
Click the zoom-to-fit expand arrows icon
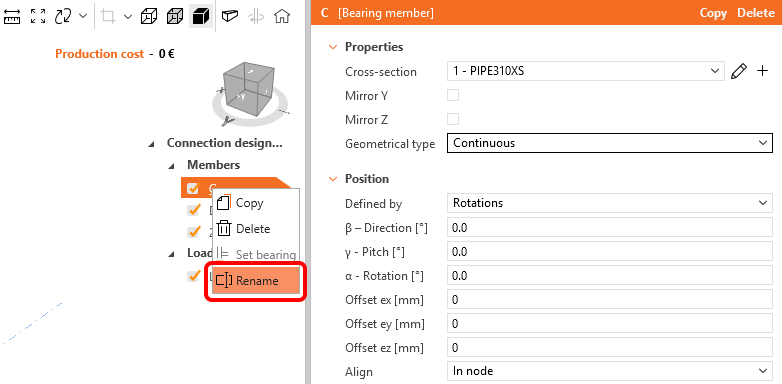pos(38,16)
